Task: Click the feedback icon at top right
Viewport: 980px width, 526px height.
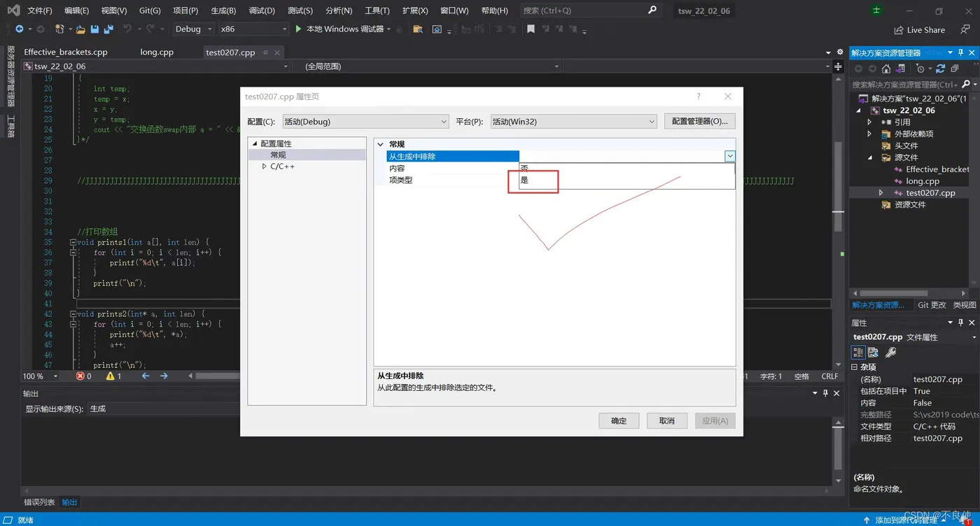Action: click(x=965, y=29)
